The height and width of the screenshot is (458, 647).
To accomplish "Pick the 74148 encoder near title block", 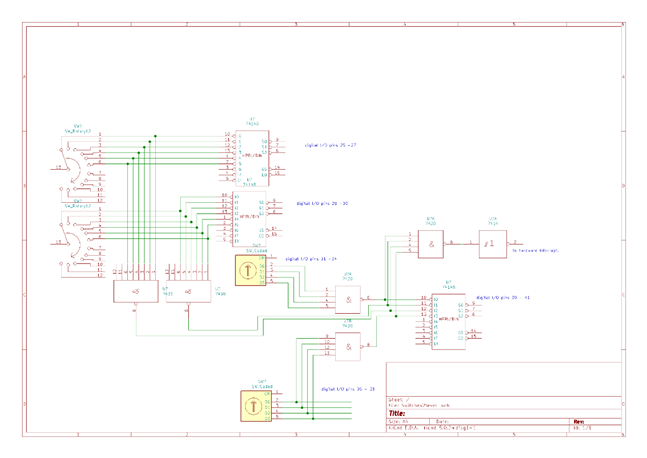I will 449,322.
